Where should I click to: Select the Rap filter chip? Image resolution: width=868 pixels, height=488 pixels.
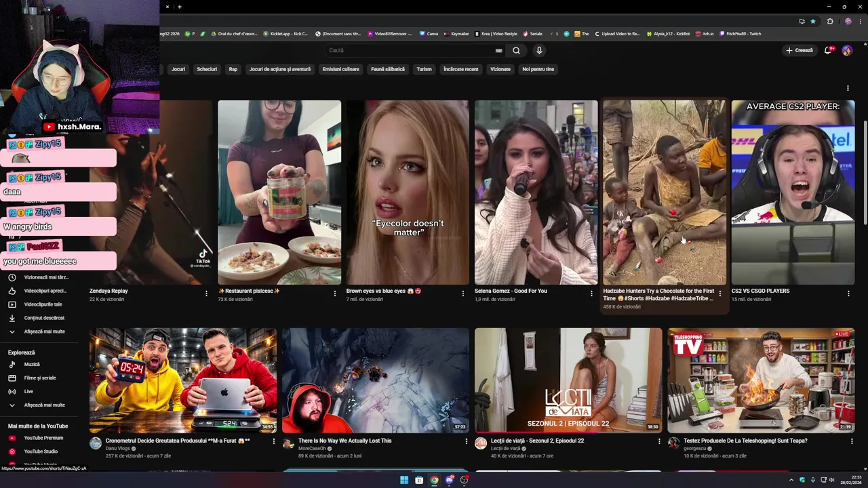click(x=233, y=69)
